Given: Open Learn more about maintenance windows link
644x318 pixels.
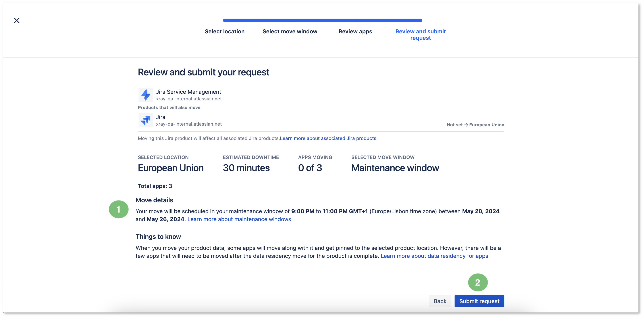Looking at the screenshot, I should 239,219.
